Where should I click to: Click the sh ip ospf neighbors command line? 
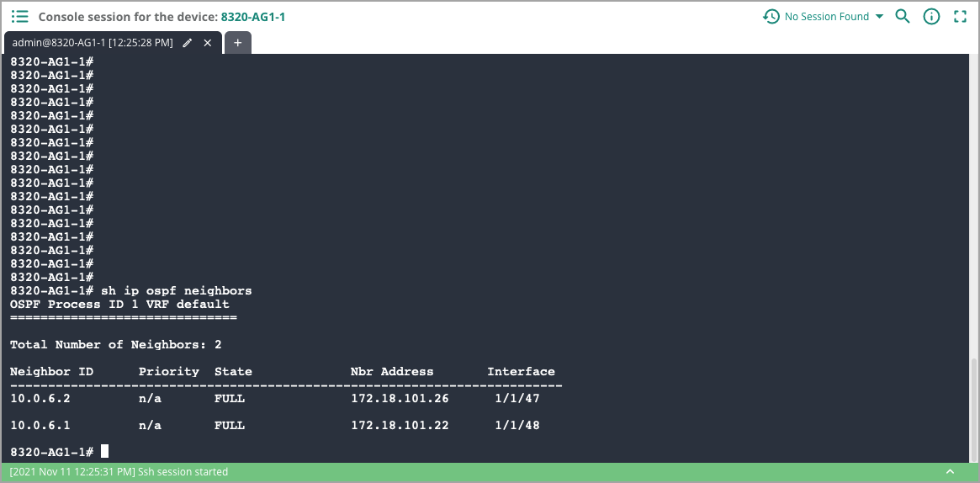coord(176,290)
